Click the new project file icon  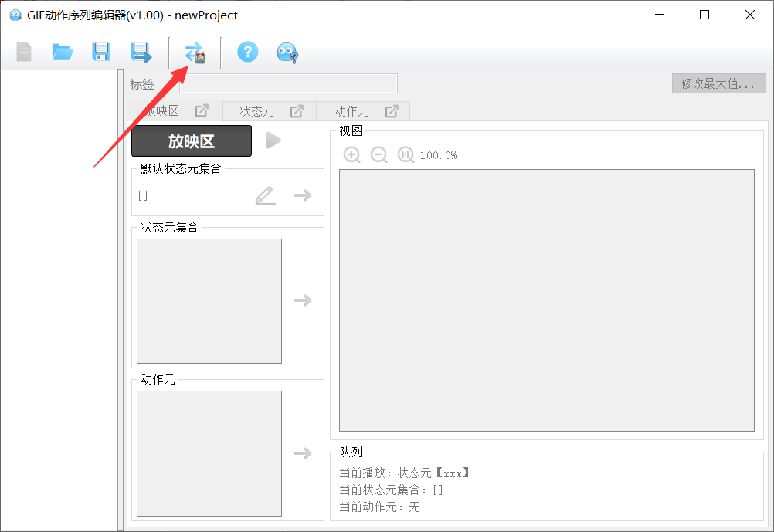tap(24, 53)
